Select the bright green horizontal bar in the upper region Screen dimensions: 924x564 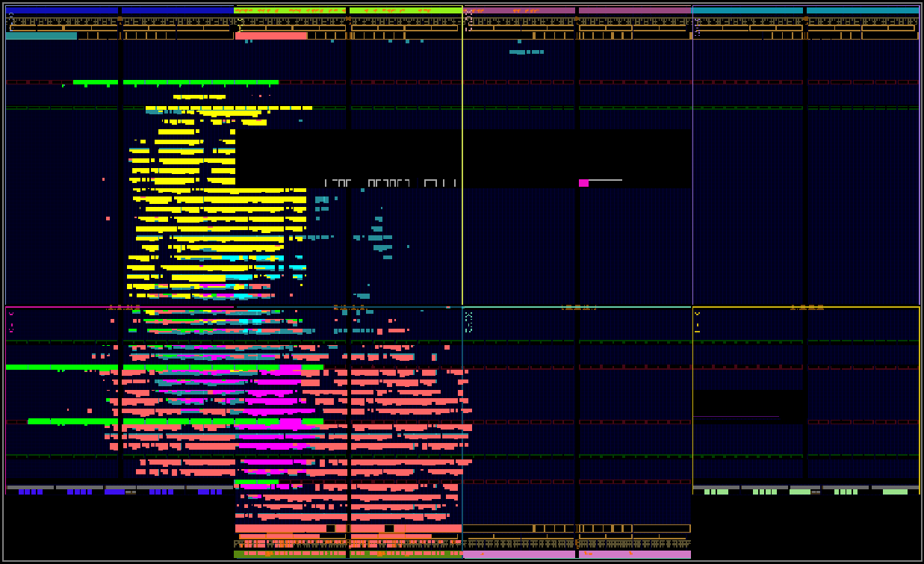click(176, 82)
